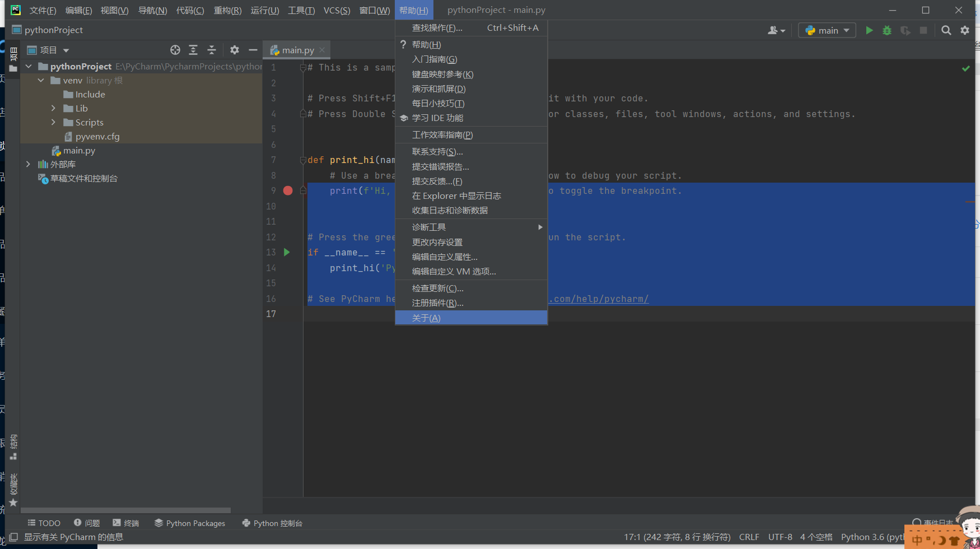Image resolution: width=980 pixels, height=549 pixels.
Task: Hide project panel with minus icon
Action: (x=253, y=50)
